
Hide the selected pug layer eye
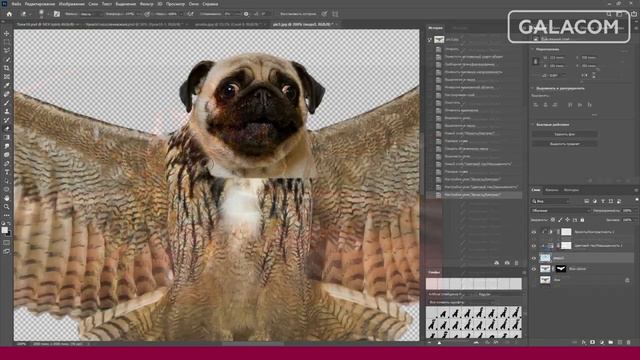point(534,258)
